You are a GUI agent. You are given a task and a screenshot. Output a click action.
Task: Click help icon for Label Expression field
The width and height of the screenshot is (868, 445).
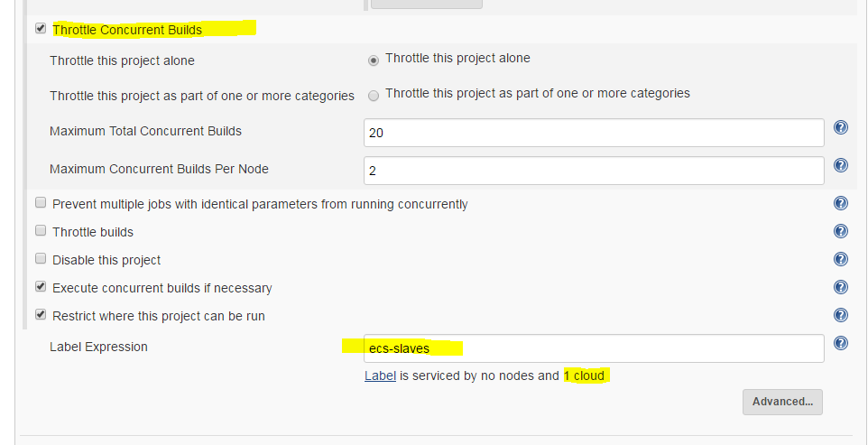point(841,343)
